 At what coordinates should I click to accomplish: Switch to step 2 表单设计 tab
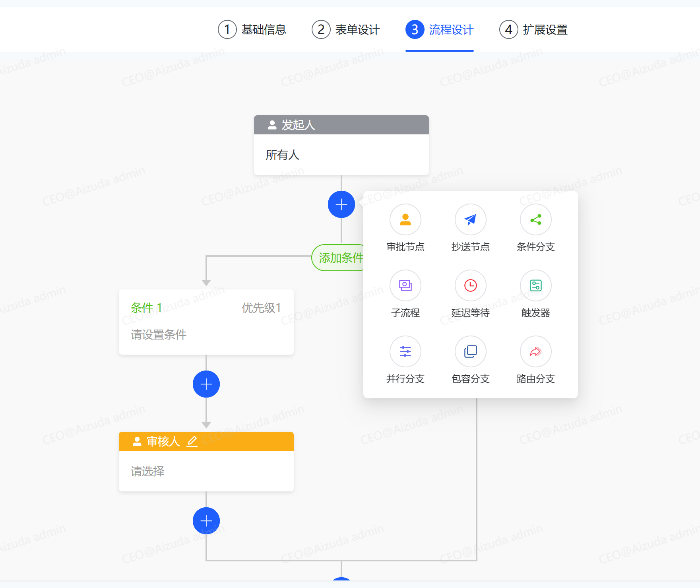[x=346, y=29]
